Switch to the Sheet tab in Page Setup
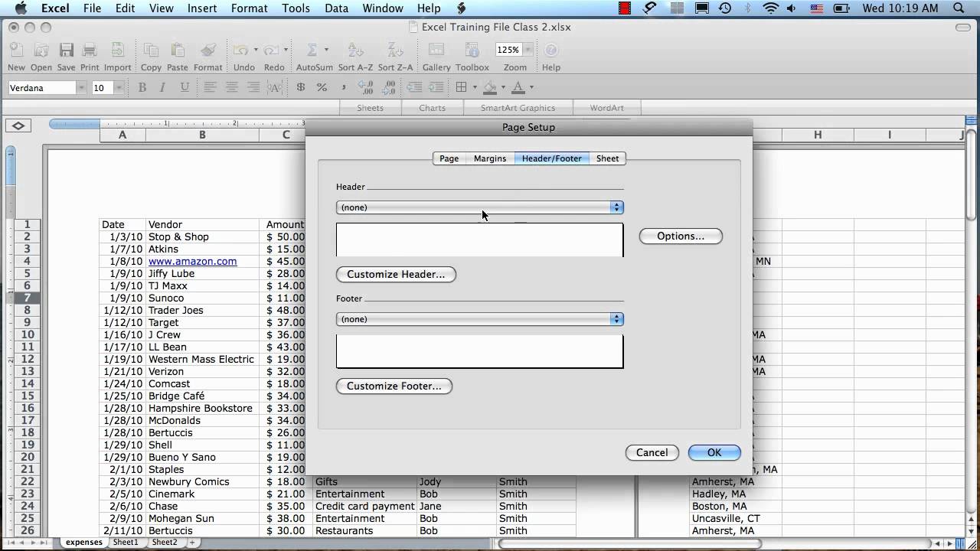980x551 pixels. [x=608, y=158]
